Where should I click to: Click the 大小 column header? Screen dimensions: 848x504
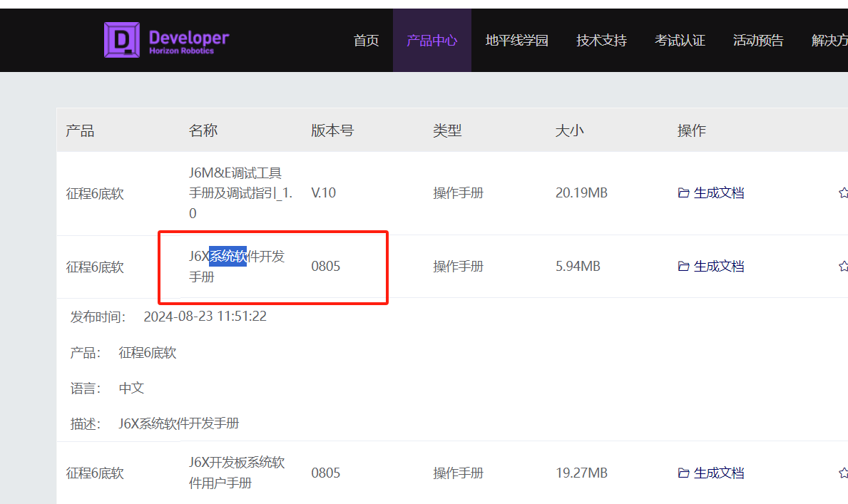[569, 130]
